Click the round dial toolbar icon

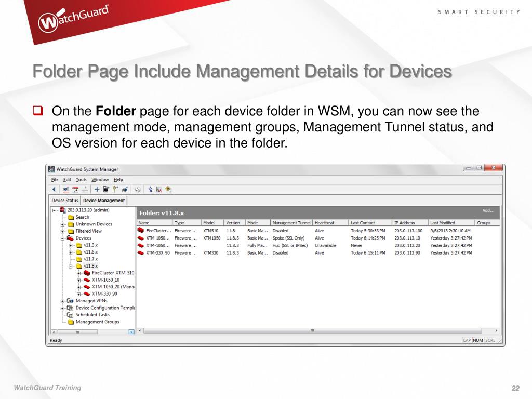coord(137,189)
